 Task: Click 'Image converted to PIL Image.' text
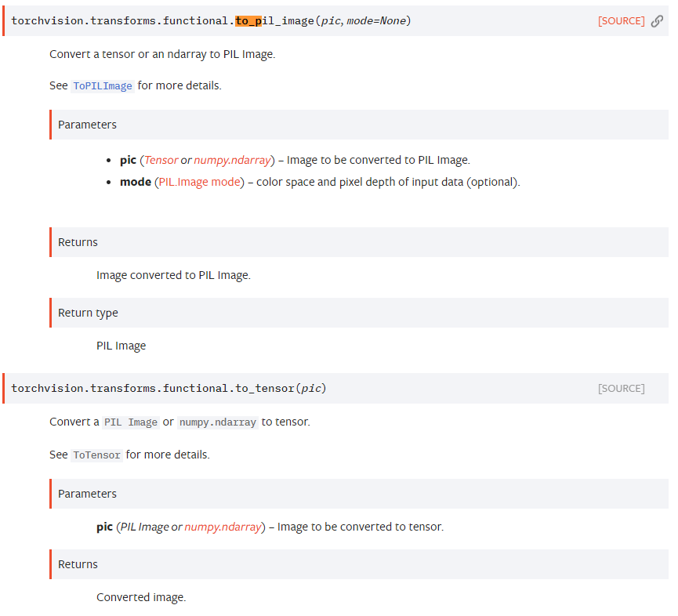click(x=173, y=275)
